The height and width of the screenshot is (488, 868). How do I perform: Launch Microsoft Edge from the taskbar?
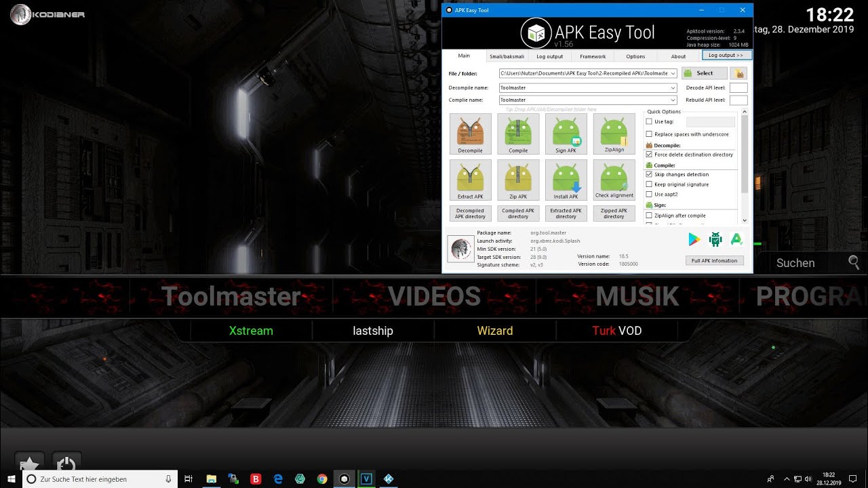pyautogui.click(x=278, y=479)
